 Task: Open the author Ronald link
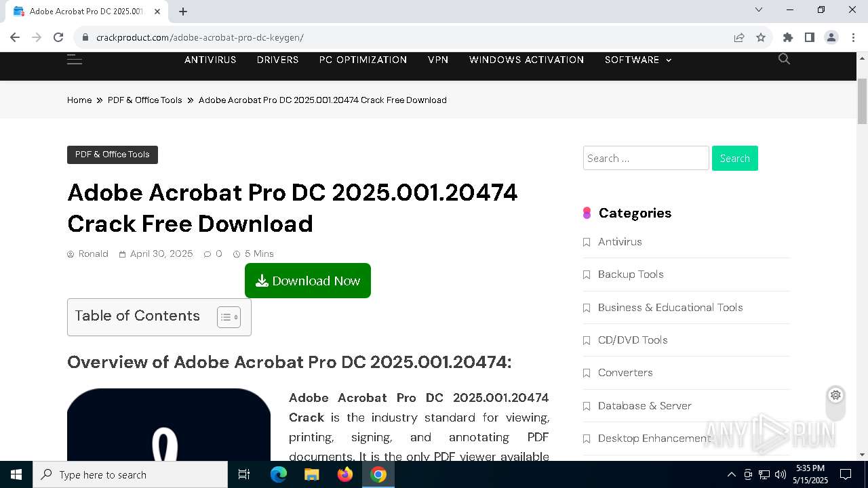tap(94, 253)
